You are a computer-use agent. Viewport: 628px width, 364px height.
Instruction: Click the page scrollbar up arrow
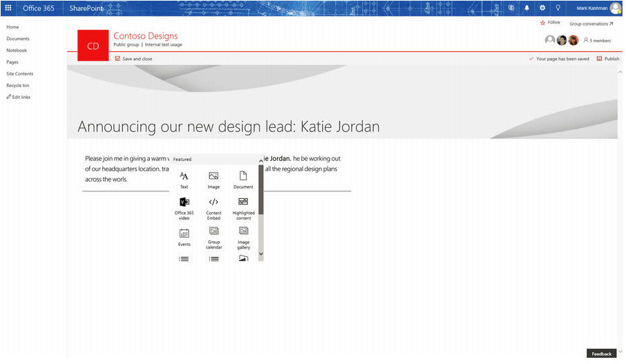[620, 72]
